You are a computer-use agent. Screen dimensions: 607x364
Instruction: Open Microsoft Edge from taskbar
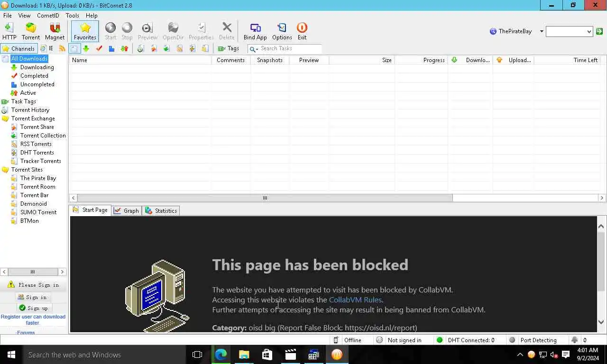coord(221,355)
